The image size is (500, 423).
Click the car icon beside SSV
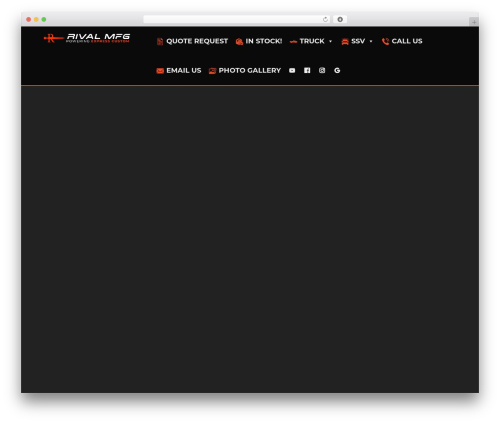pyautogui.click(x=345, y=42)
